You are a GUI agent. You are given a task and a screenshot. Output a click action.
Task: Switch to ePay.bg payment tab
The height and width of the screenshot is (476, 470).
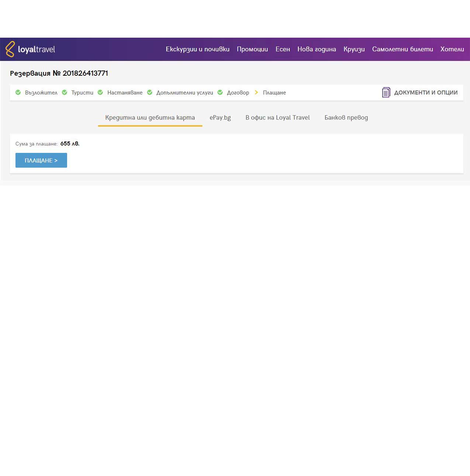pyautogui.click(x=220, y=118)
